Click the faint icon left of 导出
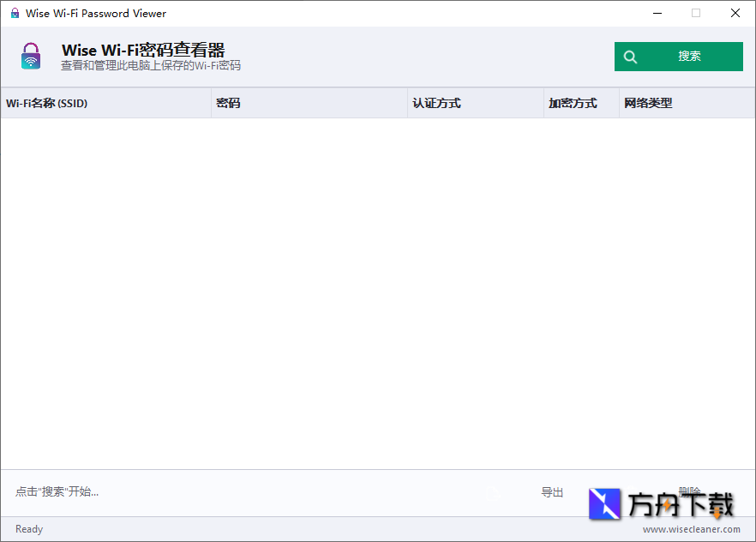The image size is (756, 542). tap(493, 492)
